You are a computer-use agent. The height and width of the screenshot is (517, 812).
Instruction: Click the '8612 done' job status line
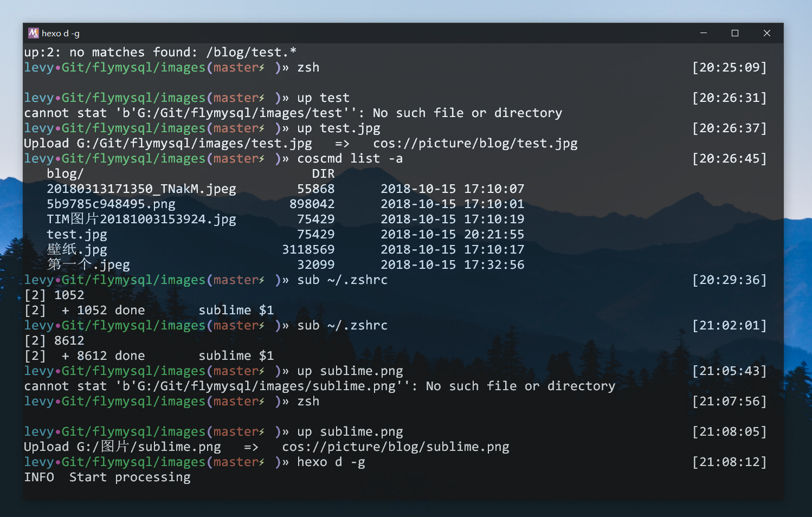tap(111, 356)
